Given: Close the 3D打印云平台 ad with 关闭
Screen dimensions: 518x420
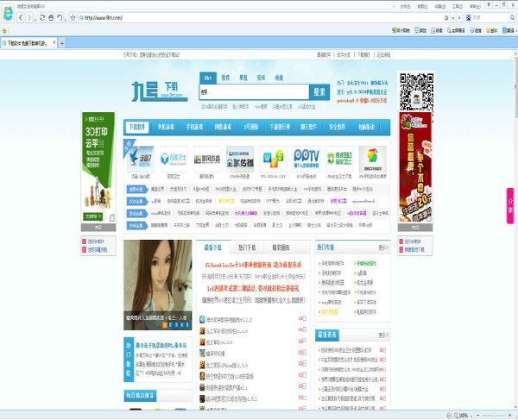Looking at the screenshot, I should [98, 228].
